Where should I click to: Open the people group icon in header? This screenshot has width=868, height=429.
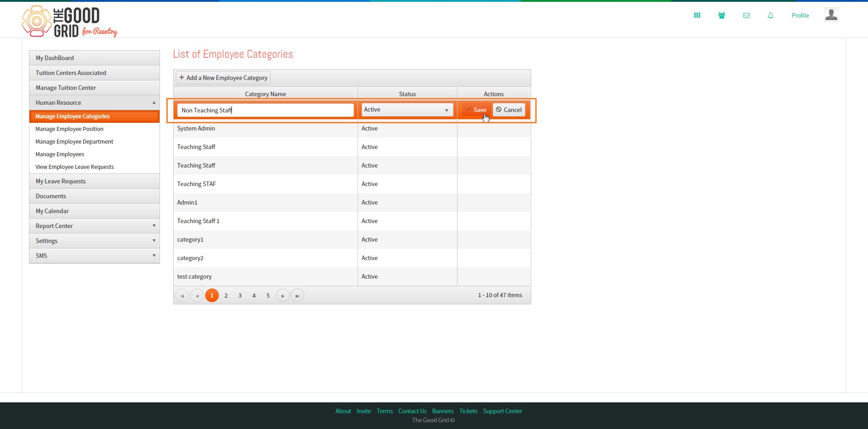click(722, 15)
